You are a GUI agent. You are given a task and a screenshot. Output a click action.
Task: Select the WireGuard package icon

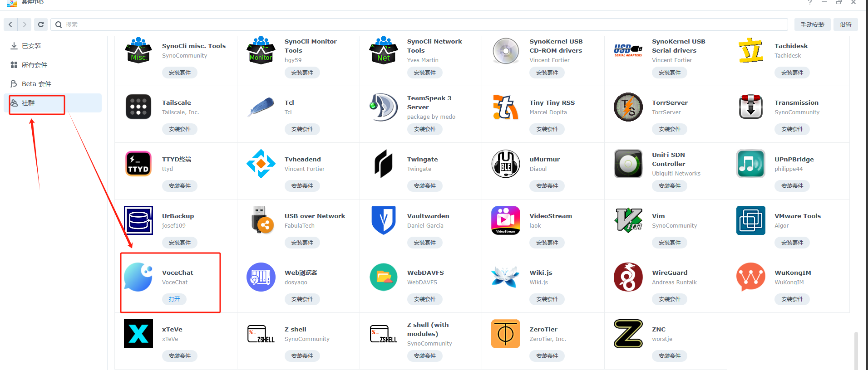[628, 277]
